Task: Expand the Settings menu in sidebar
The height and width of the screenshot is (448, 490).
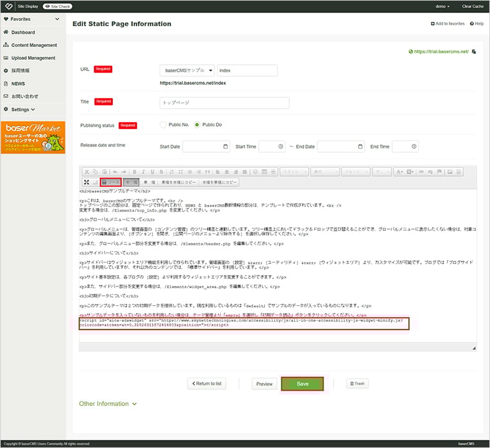Action: 24,109
